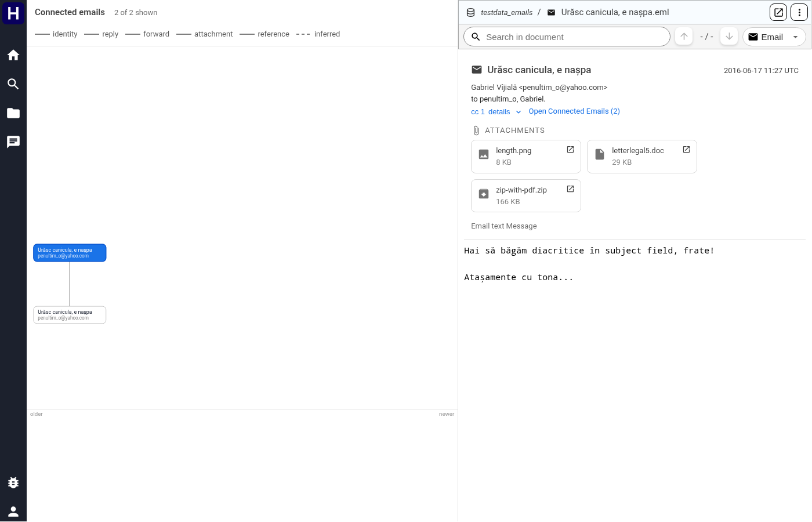The image size is (812, 522).
Task: Click the 'forward' legend label
Action: click(157, 34)
